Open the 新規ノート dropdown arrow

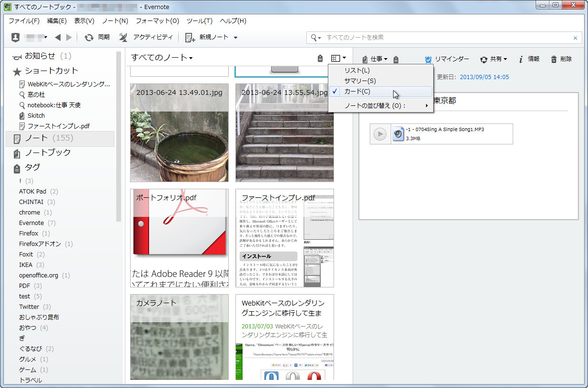pyautogui.click(x=235, y=38)
